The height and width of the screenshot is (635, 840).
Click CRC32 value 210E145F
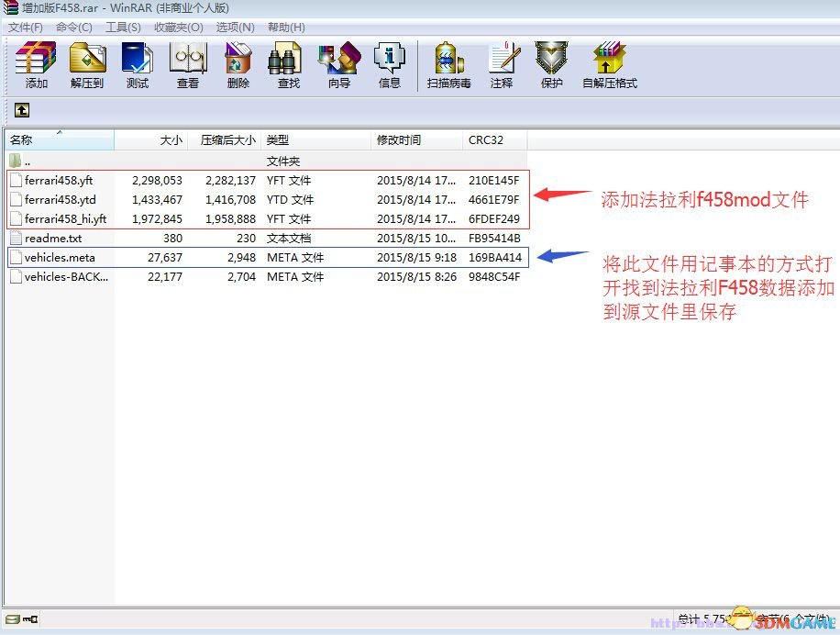494,181
